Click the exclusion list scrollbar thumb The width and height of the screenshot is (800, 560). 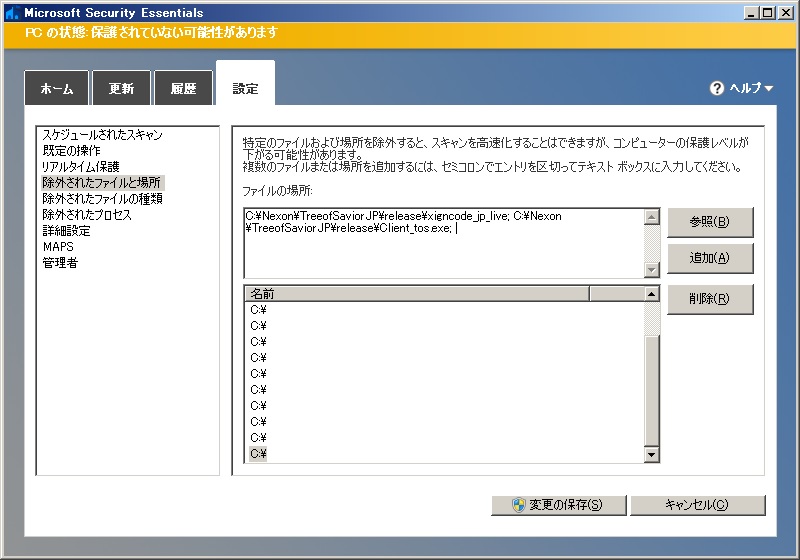pyautogui.click(x=652, y=391)
